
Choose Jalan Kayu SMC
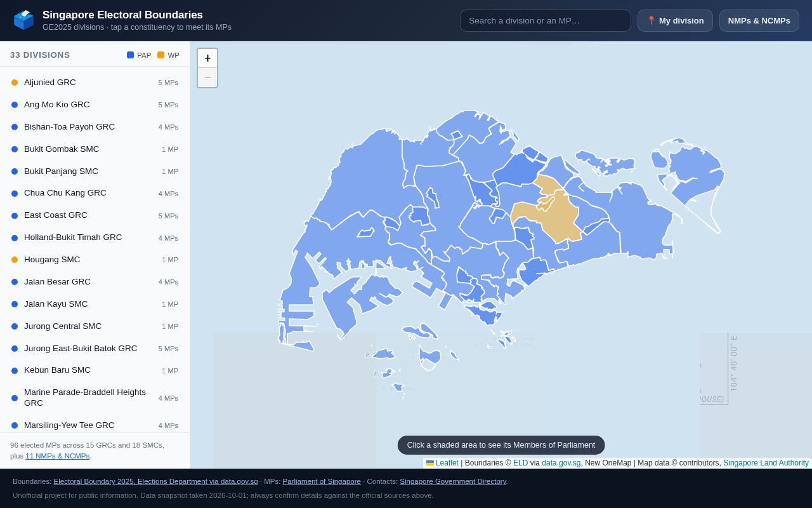click(95, 304)
